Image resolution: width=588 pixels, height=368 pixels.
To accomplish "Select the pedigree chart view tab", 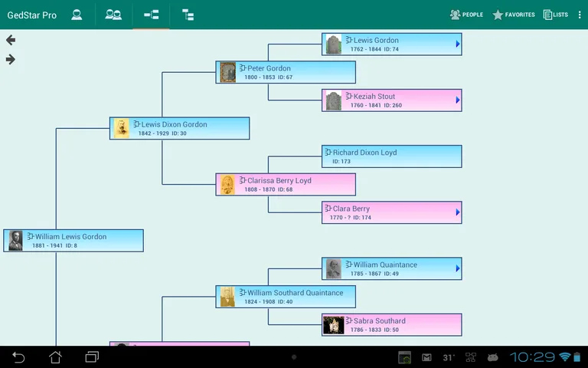I will [x=151, y=15].
